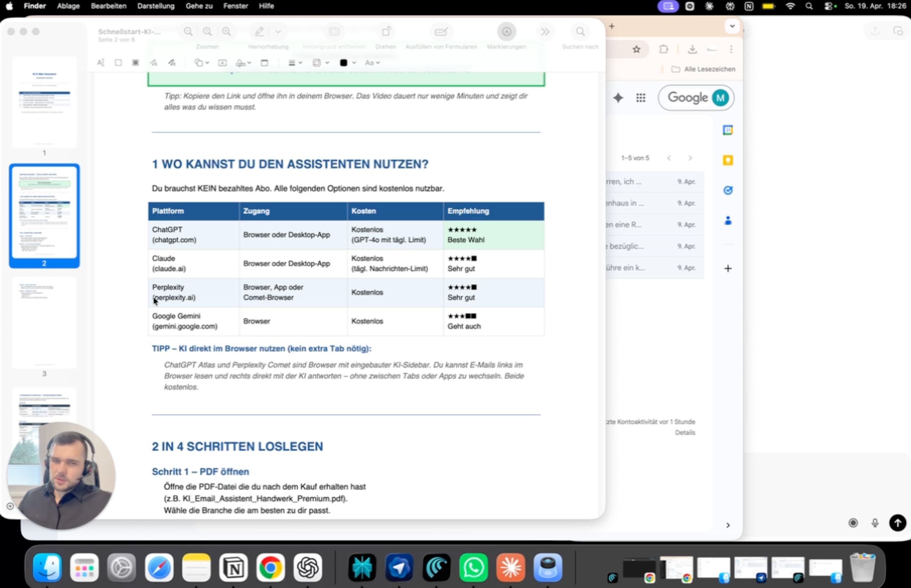Click the Suchen nach magnifier icon
911x588 pixels.
[580, 32]
